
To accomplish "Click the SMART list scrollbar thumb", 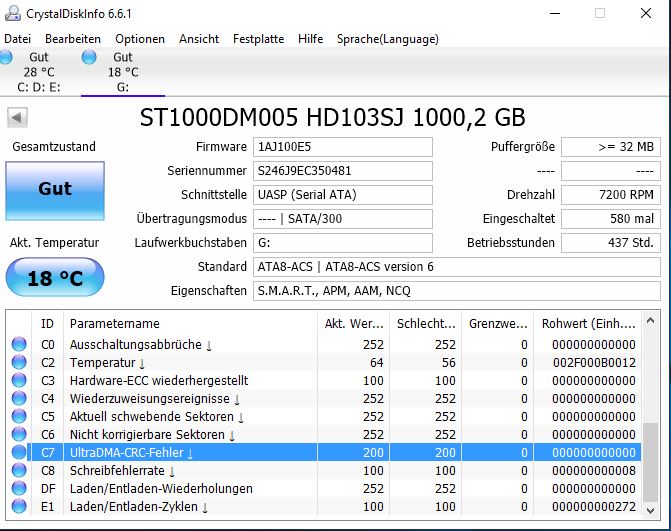I will point(650,461).
